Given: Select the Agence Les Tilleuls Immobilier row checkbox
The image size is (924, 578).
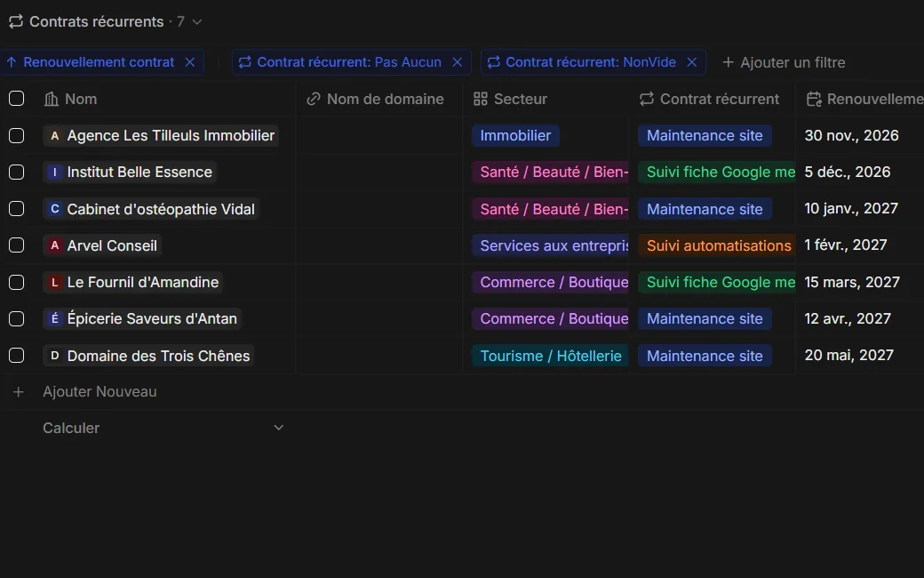Looking at the screenshot, I should tap(17, 136).
